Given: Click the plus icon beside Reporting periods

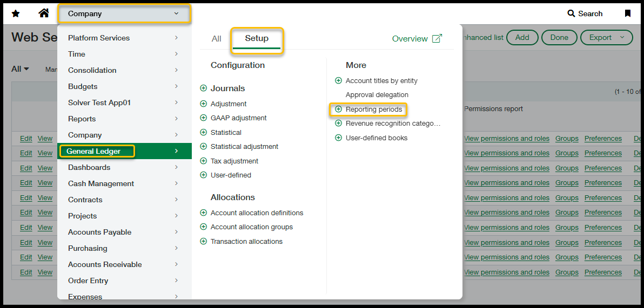Looking at the screenshot, I should click(339, 109).
